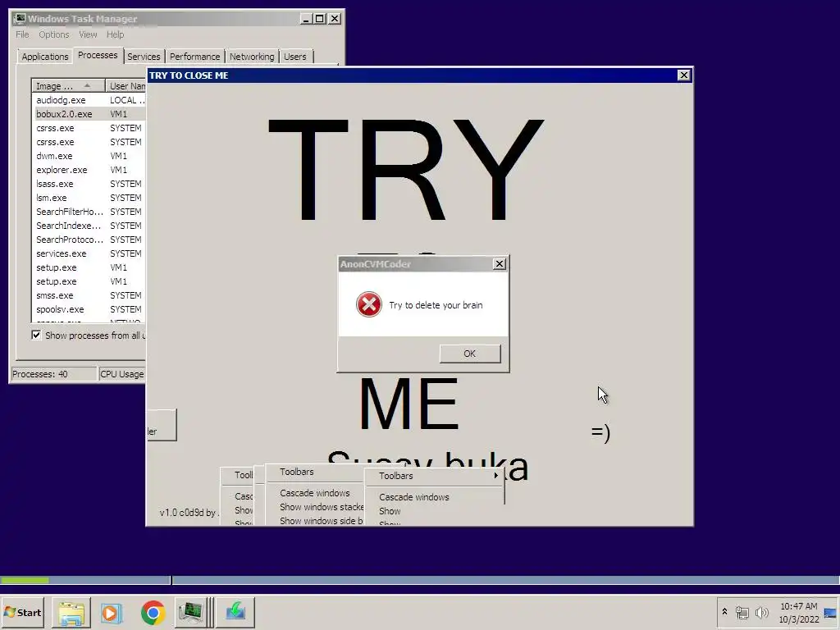Select the dwm.exe process row
The height and width of the screenshot is (630, 840).
[89, 156]
